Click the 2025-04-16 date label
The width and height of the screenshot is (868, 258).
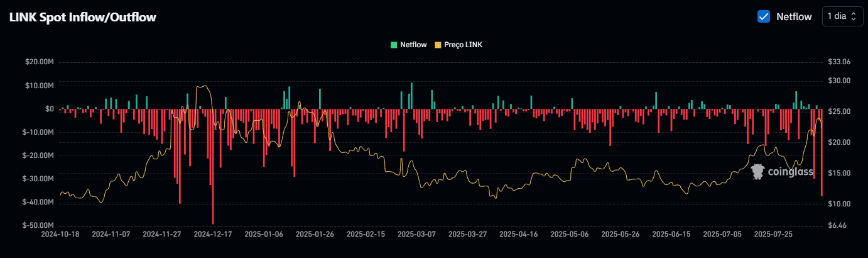coord(518,233)
